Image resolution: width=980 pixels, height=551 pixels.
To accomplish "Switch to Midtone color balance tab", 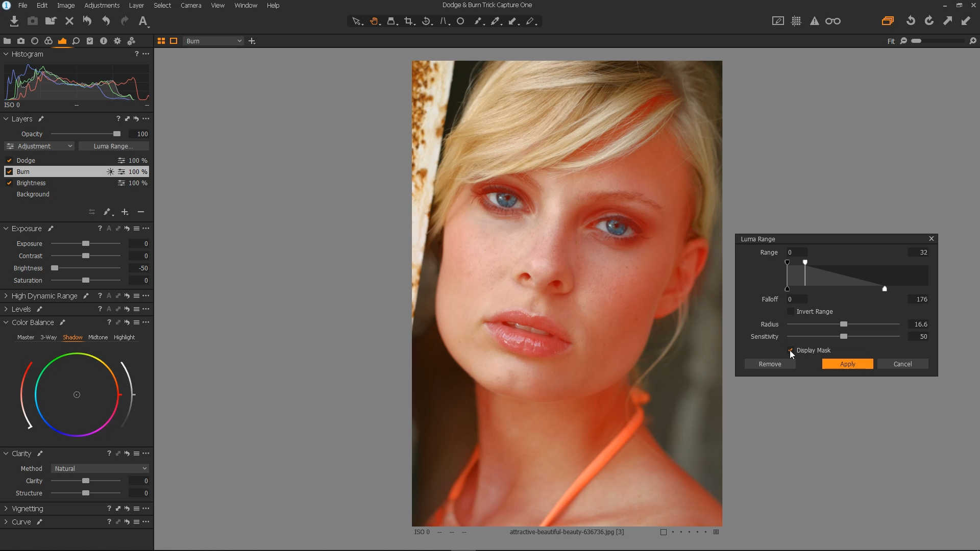I will tap(97, 337).
